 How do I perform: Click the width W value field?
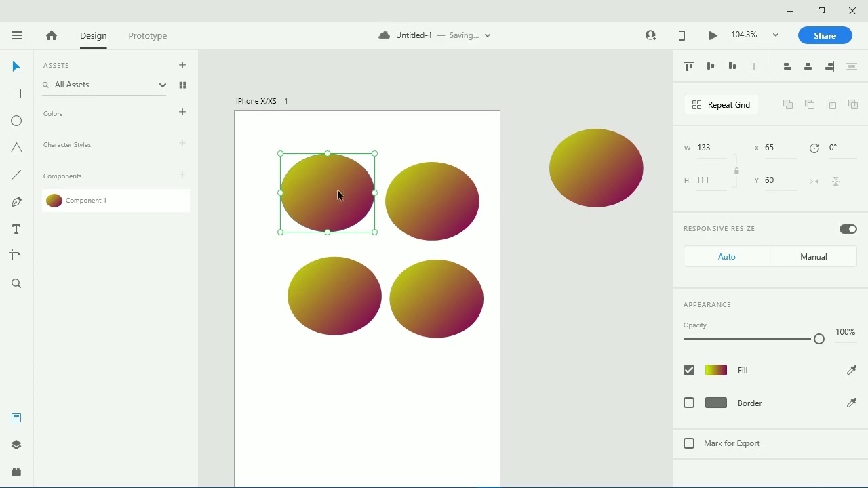coord(712,148)
